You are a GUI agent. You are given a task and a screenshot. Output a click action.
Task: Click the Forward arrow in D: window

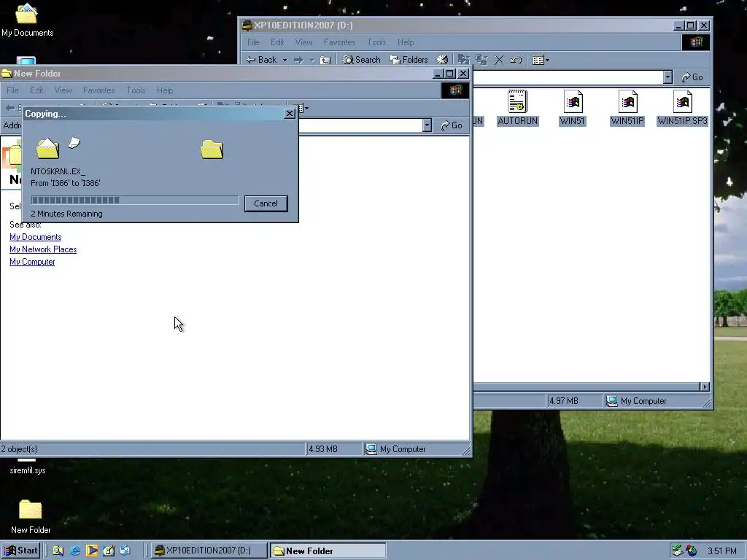(x=298, y=60)
